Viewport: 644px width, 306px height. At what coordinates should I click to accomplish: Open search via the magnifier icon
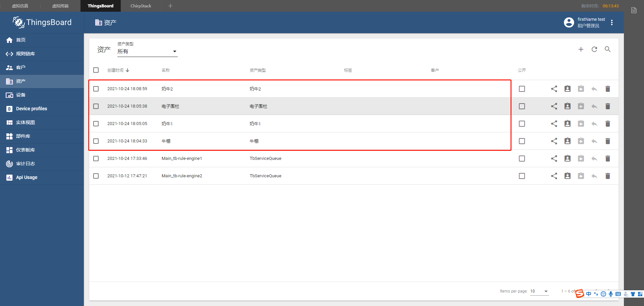pos(608,49)
